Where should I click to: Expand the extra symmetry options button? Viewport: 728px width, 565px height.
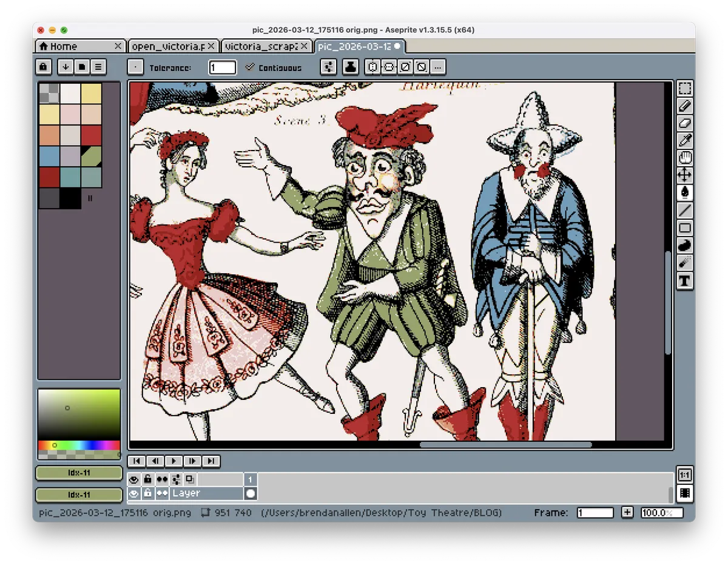tap(439, 67)
